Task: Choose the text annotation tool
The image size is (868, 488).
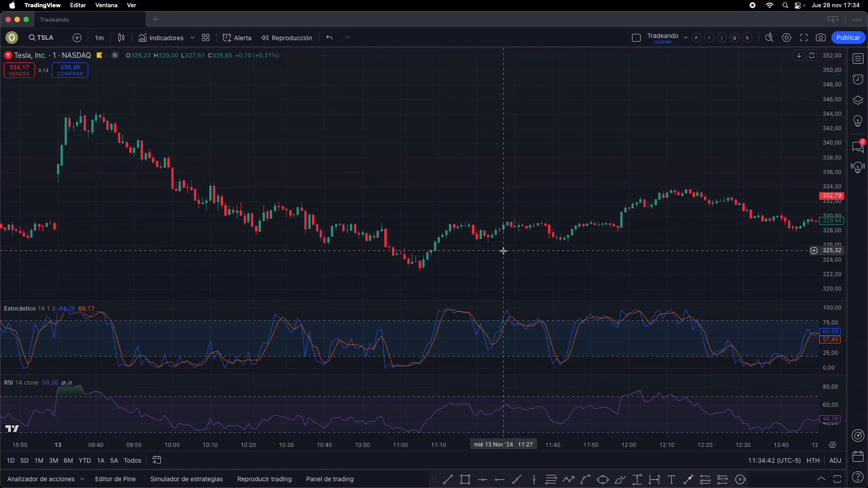Action: click(671, 479)
